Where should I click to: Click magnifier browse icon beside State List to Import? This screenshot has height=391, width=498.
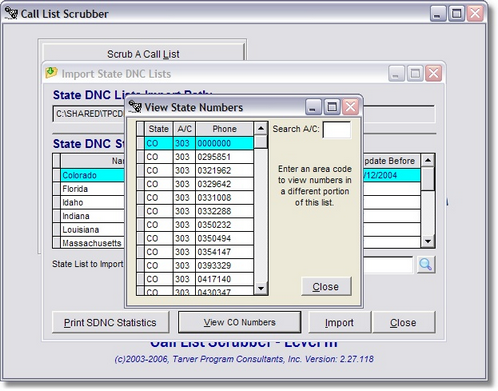tap(426, 265)
